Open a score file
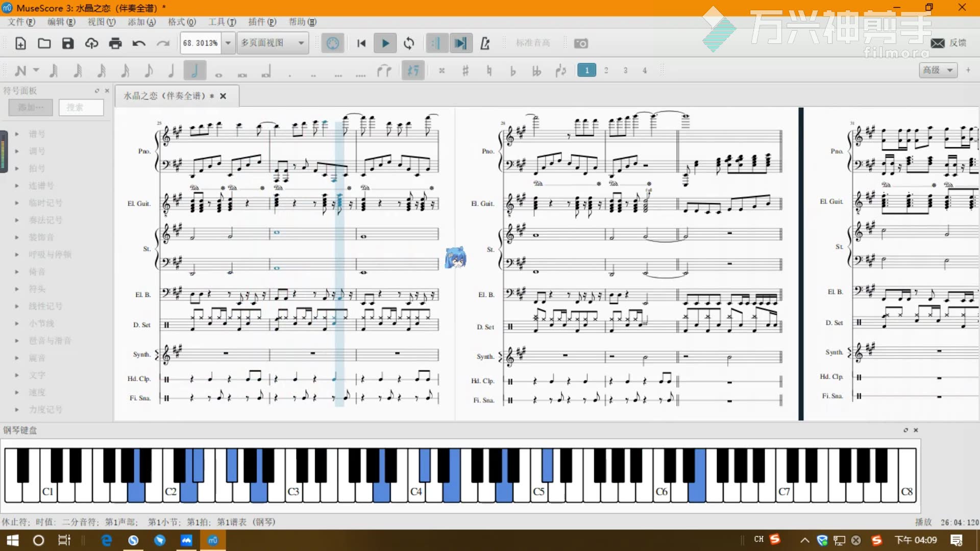This screenshot has width=980, height=551. point(44,43)
